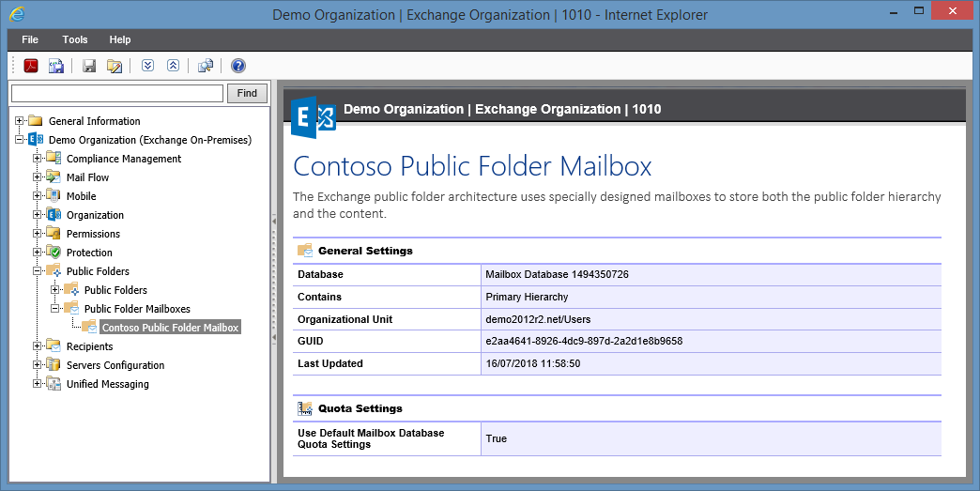Expand the Mail Flow node

tap(37, 177)
